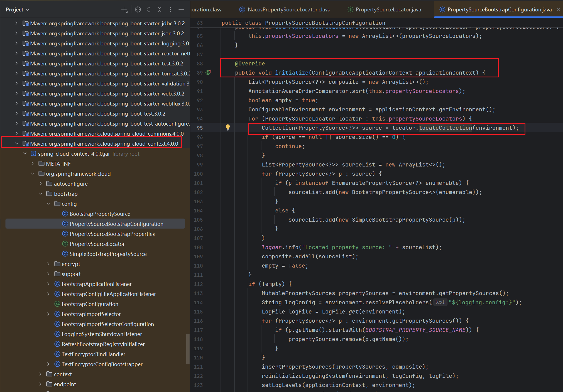
Task: Open the Project view dropdown
Action: [17, 9]
